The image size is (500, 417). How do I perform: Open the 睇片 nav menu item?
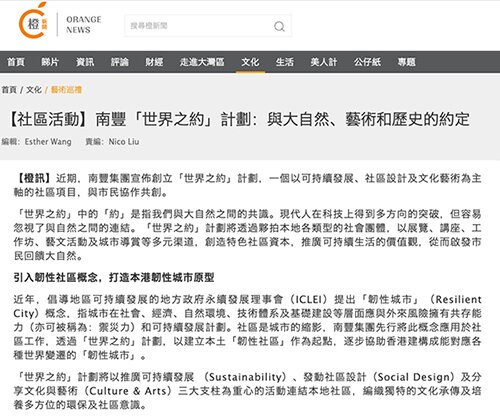(50, 62)
